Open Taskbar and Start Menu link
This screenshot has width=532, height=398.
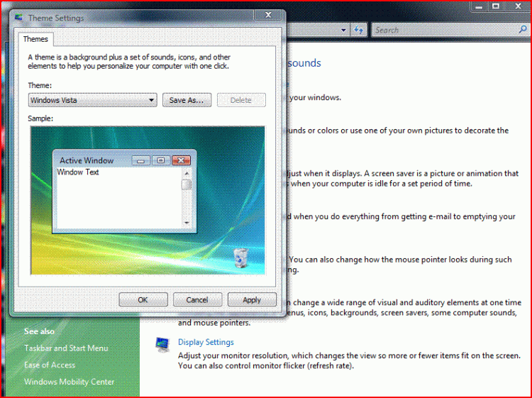point(66,348)
